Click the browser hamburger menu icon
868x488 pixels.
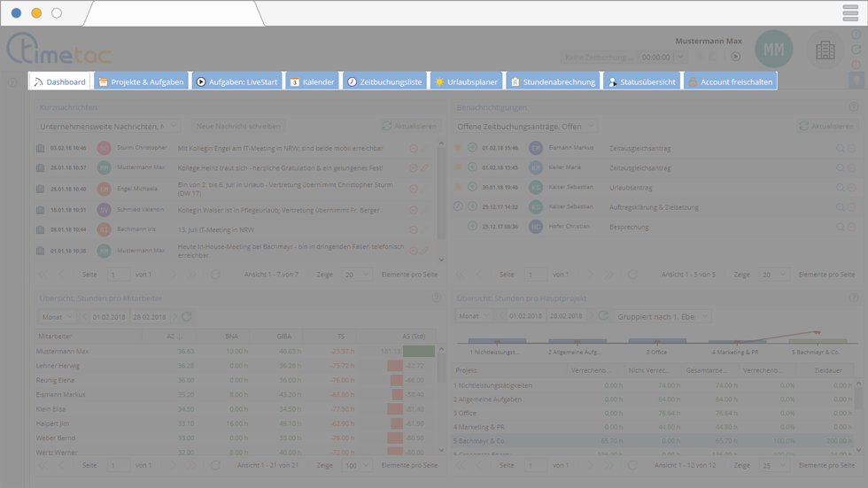850,13
